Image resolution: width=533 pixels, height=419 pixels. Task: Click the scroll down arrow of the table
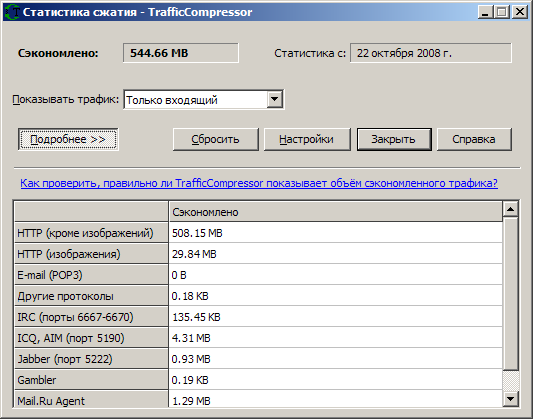click(510, 398)
